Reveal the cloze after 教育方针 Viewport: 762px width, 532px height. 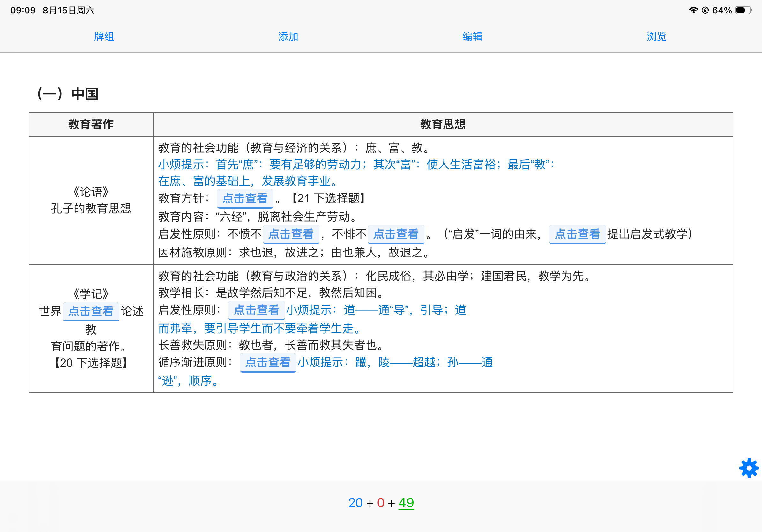[245, 198]
